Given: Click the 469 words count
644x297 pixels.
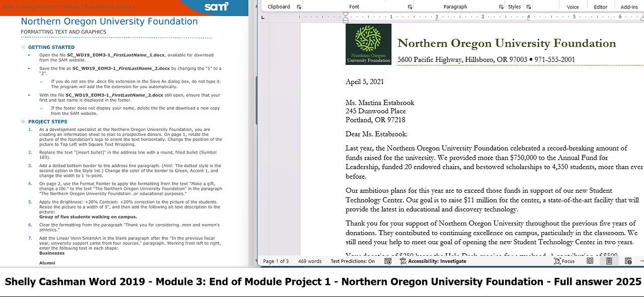Looking at the screenshot, I should click(x=310, y=261).
